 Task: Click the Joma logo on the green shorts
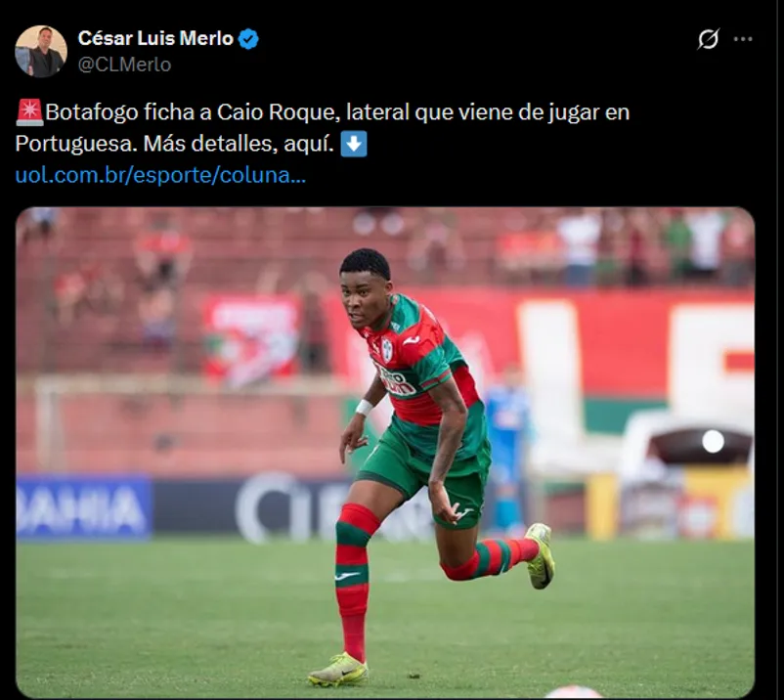click(462, 513)
